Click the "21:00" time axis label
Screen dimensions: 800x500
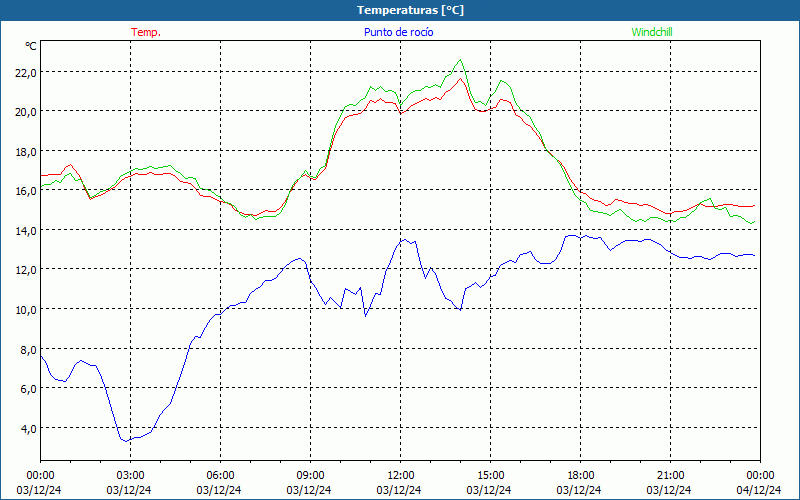(670, 476)
